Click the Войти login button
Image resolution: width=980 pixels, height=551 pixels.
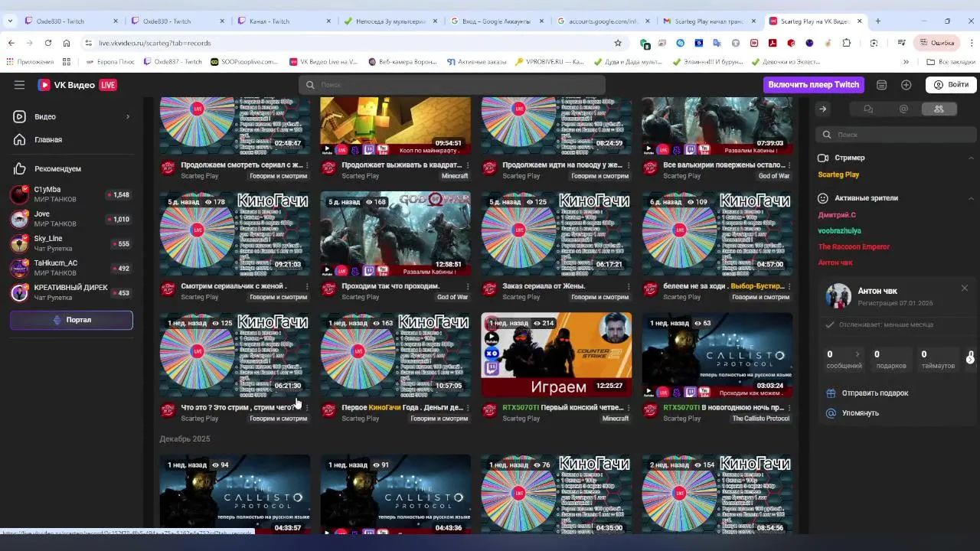tap(950, 85)
